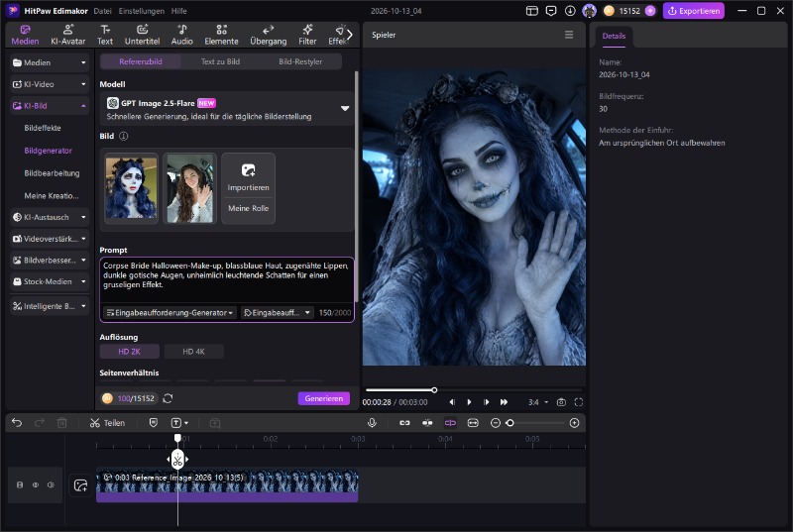
Task: Expand the Stock-Medien section
Action: pos(49,281)
